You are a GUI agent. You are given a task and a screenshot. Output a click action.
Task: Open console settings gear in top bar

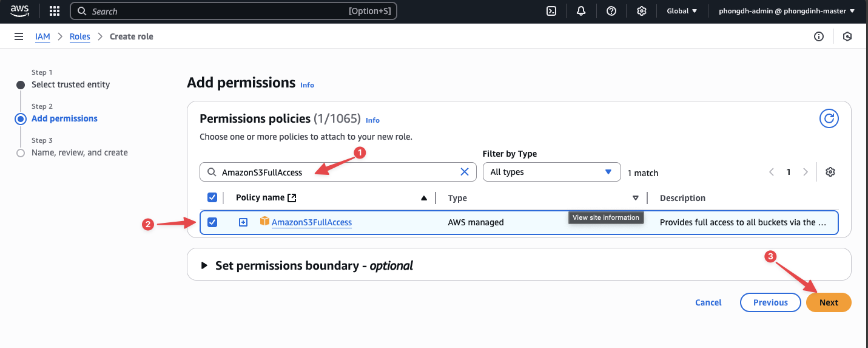click(642, 11)
